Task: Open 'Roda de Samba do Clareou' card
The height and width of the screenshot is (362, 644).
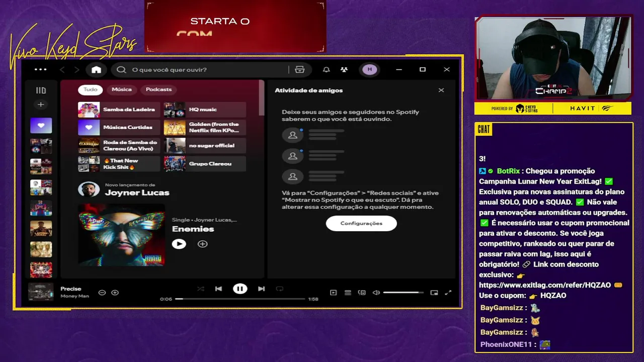Action: tap(119, 146)
